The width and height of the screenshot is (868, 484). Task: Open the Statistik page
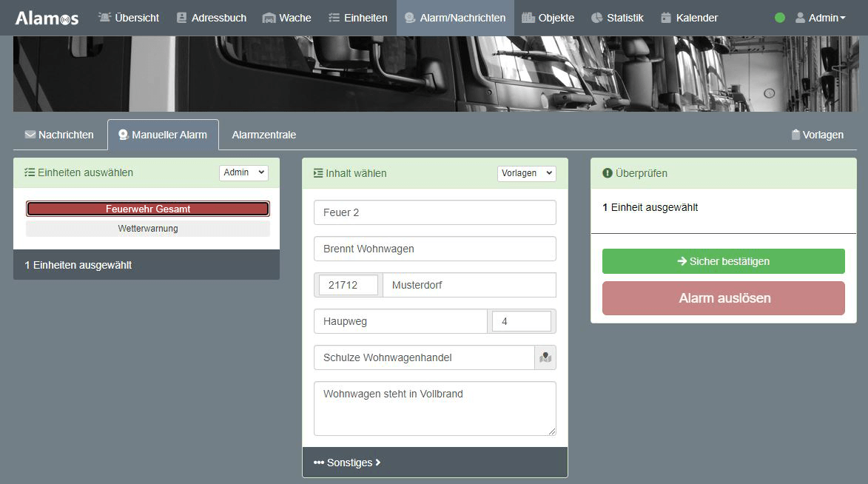pyautogui.click(x=617, y=18)
